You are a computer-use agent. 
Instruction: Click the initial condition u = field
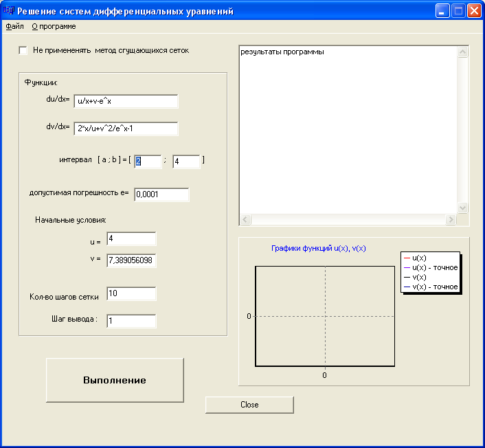tap(131, 238)
